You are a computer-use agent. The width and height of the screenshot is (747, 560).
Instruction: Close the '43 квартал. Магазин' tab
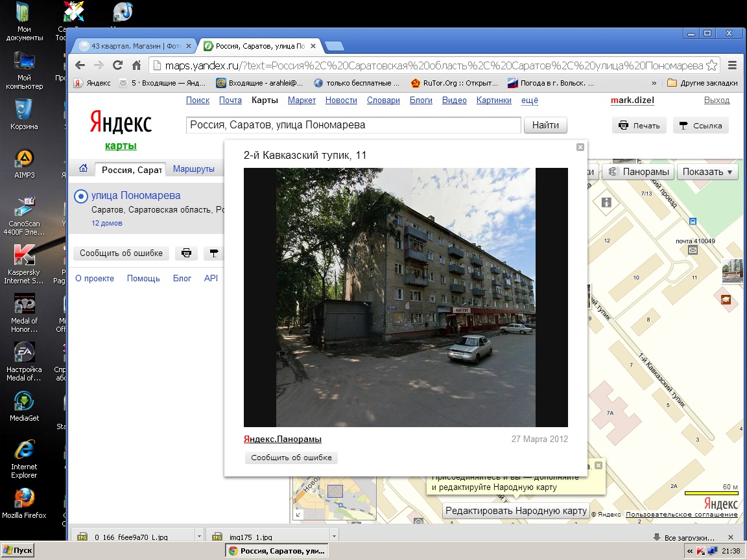tap(189, 46)
